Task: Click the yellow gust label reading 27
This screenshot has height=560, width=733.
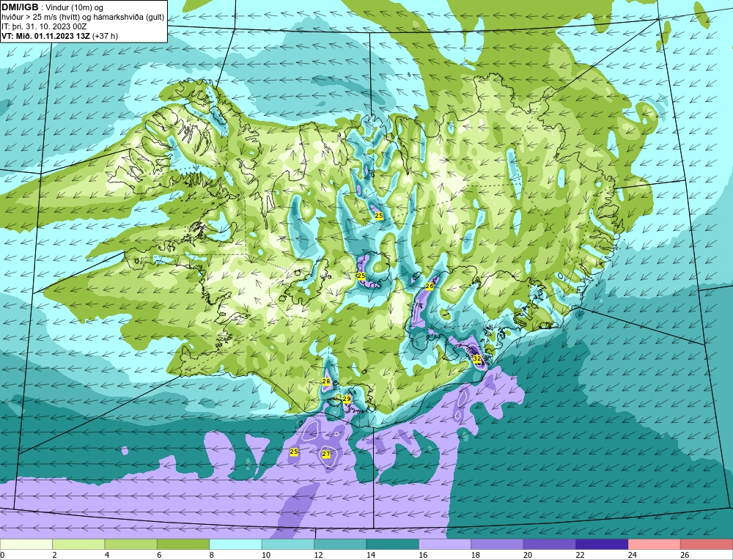Action: (x=326, y=454)
